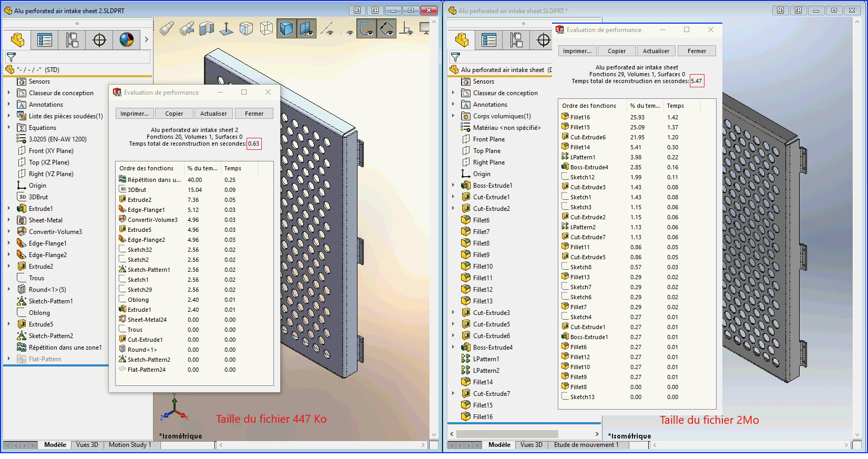Select shaded with edges display style icon

pyautogui.click(x=287, y=28)
